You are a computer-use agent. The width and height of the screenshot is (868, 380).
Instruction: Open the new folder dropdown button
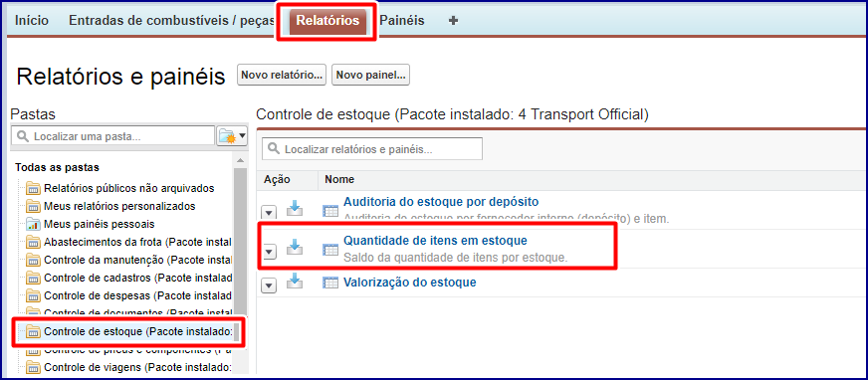[233, 136]
